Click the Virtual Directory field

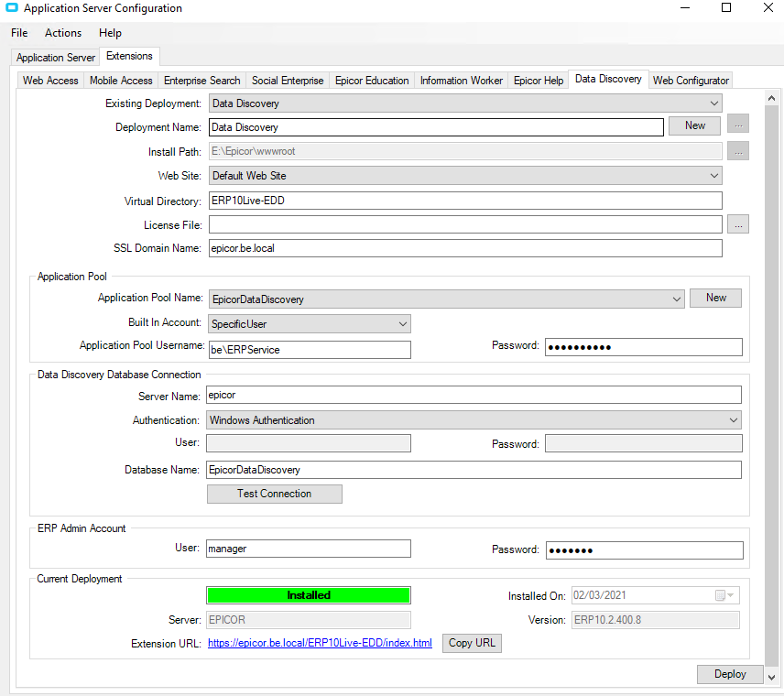click(465, 201)
